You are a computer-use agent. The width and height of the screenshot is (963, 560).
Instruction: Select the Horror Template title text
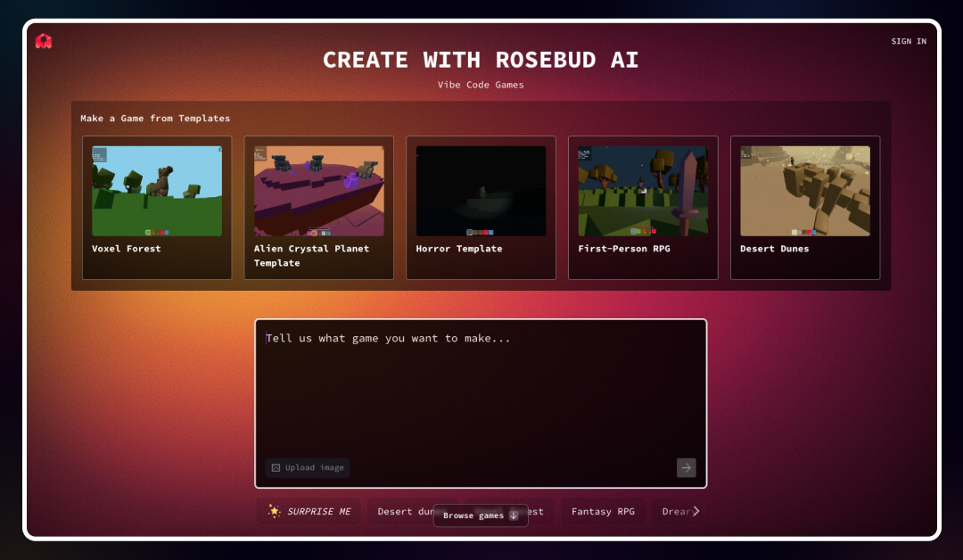tap(459, 249)
